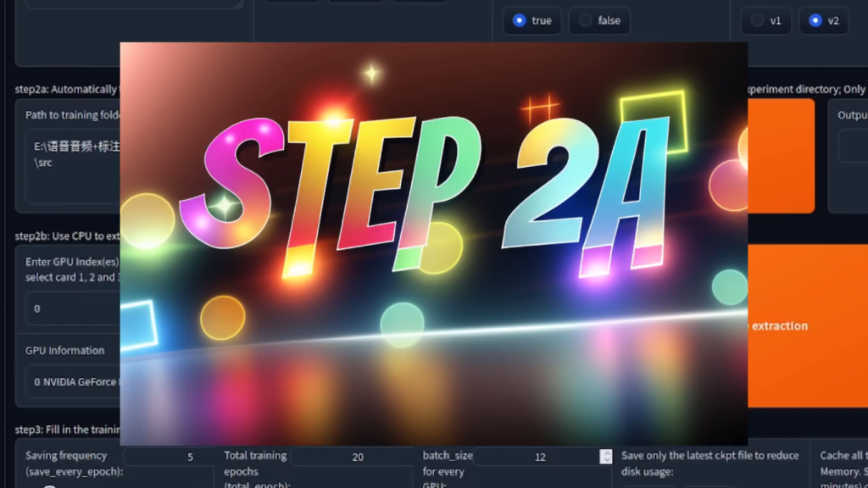Select the 'false' radio option

pos(599,20)
